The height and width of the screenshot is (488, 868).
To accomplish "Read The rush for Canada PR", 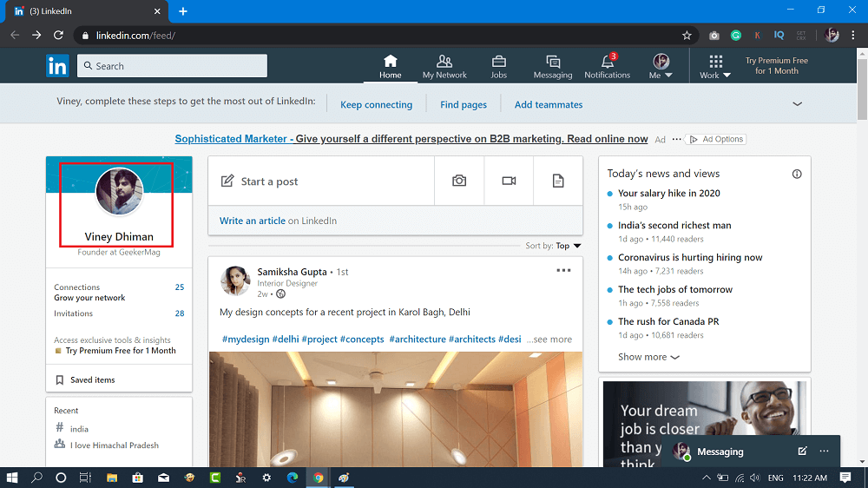I will (668, 322).
